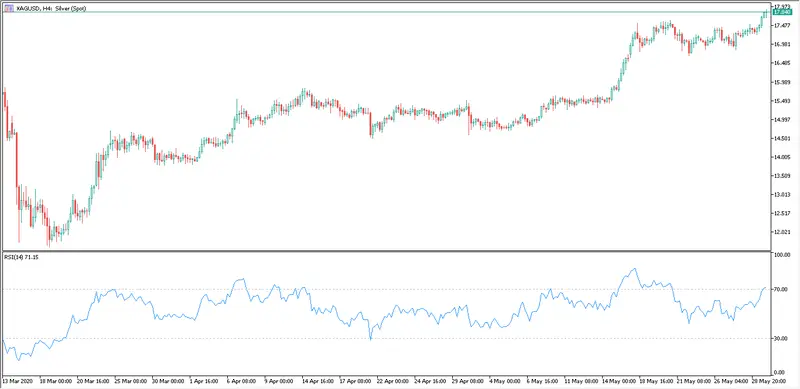Select the 14 Apr 16:00 date label
The image size is (800, 389).
tap(317, 381)
